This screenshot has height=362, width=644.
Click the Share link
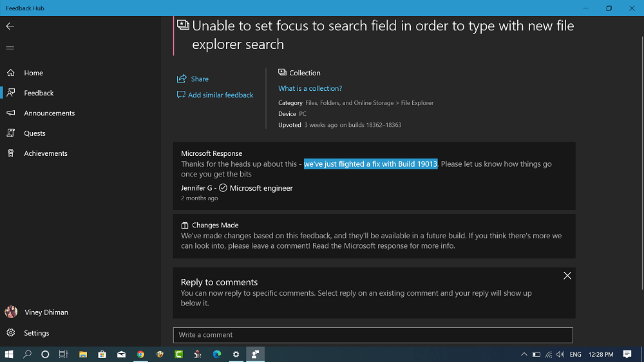pos(200,79)
